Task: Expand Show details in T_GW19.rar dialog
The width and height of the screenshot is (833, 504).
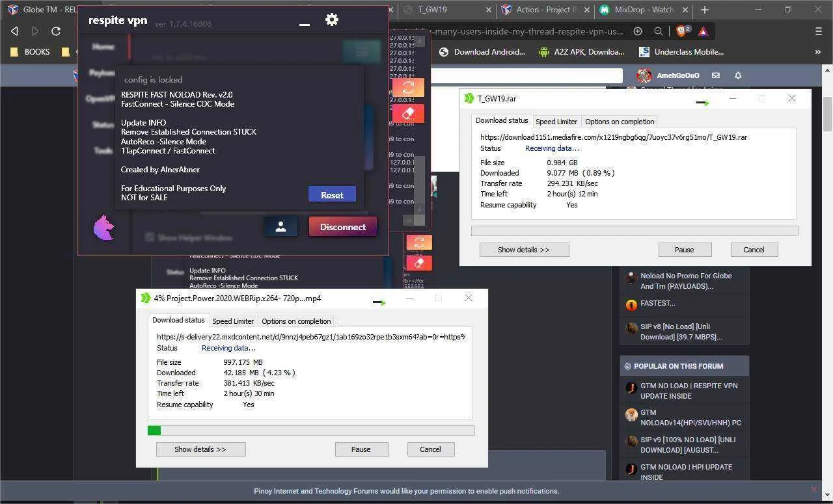Action: [524, 250]
